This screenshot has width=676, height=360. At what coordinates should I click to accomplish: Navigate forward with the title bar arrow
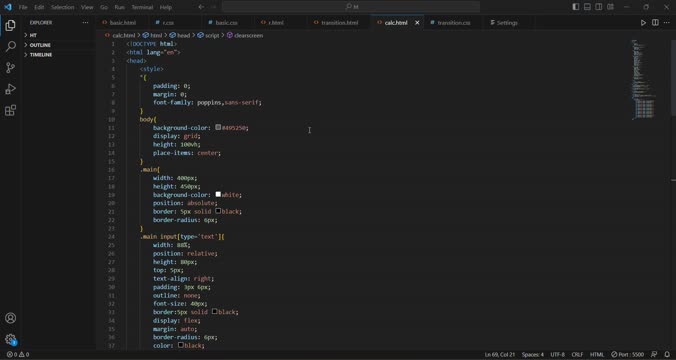coord(213,7)
